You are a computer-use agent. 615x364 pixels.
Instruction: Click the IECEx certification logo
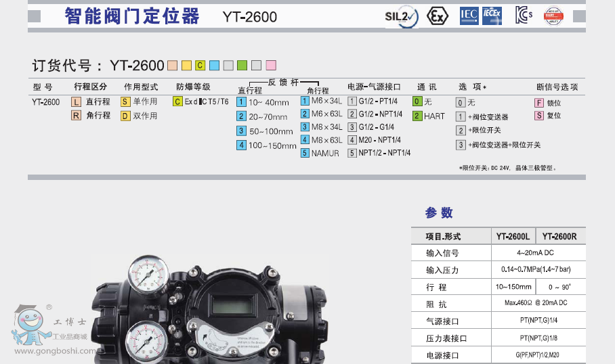tap(492, 16)
